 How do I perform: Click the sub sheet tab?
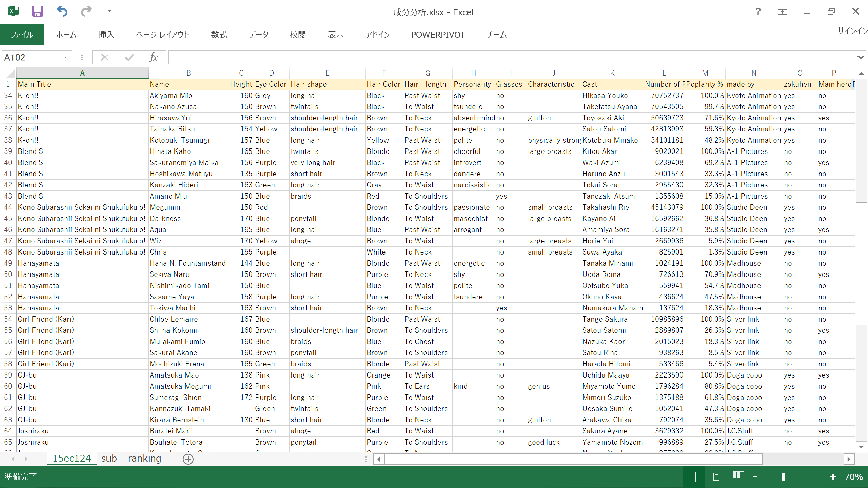click(x=107, y=459)
